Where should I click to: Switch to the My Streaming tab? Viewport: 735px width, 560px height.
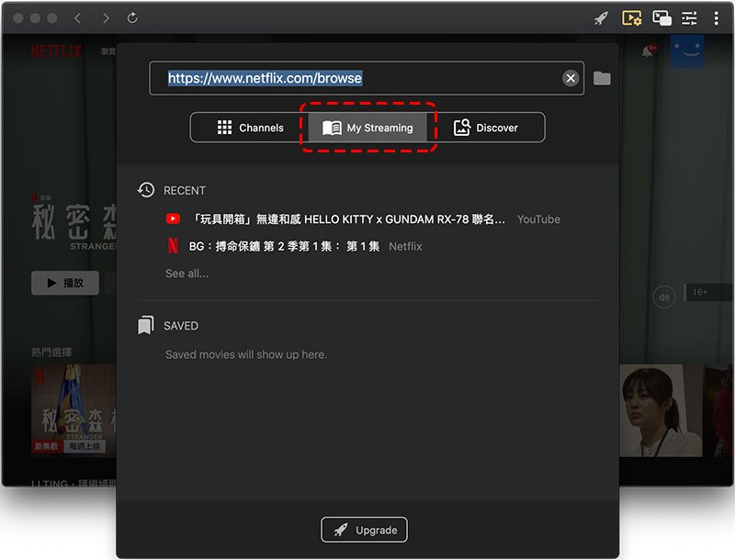tap(367, 127)
